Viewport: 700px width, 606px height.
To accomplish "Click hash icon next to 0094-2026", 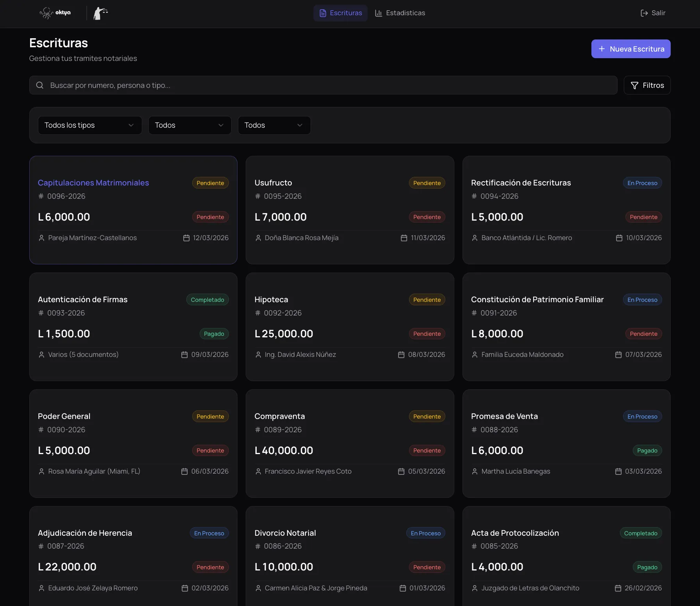I will (x=474, y=196).
